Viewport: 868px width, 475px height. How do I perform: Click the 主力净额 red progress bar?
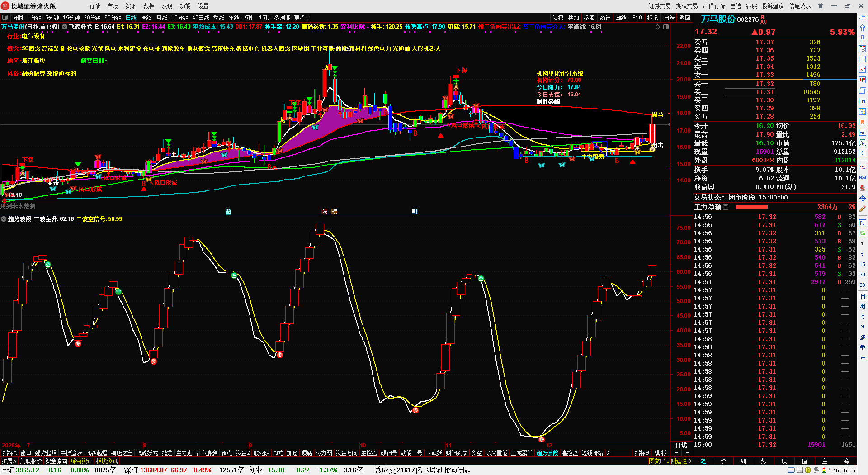point(752,207)
